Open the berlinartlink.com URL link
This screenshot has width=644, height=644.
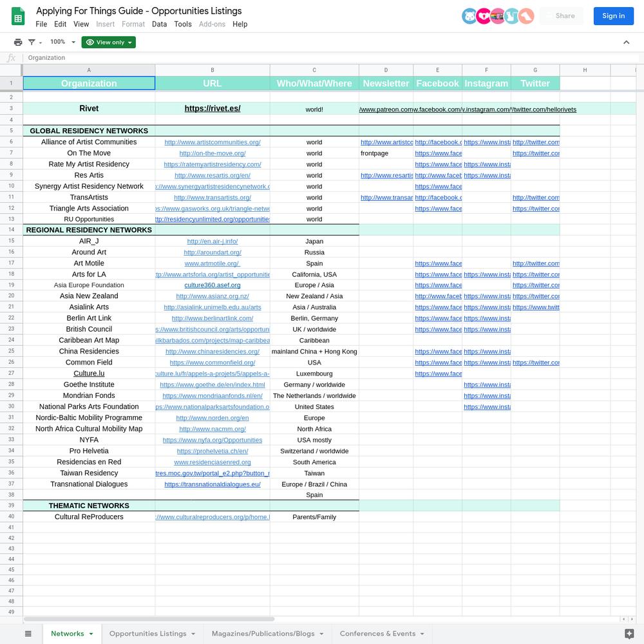pos(213,318)
